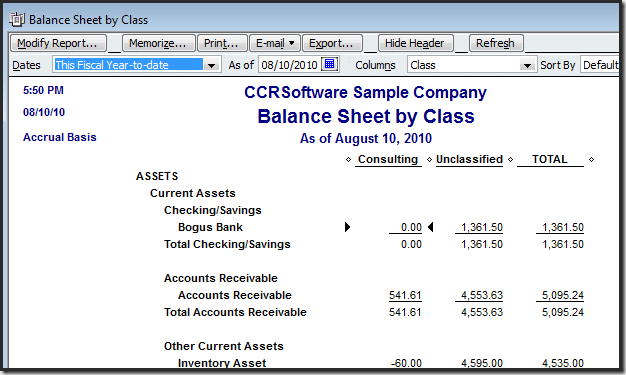Click Hide Header button
Image resolution: width=626 pixels, height=375 pixels.
click(x=415, y=43)
